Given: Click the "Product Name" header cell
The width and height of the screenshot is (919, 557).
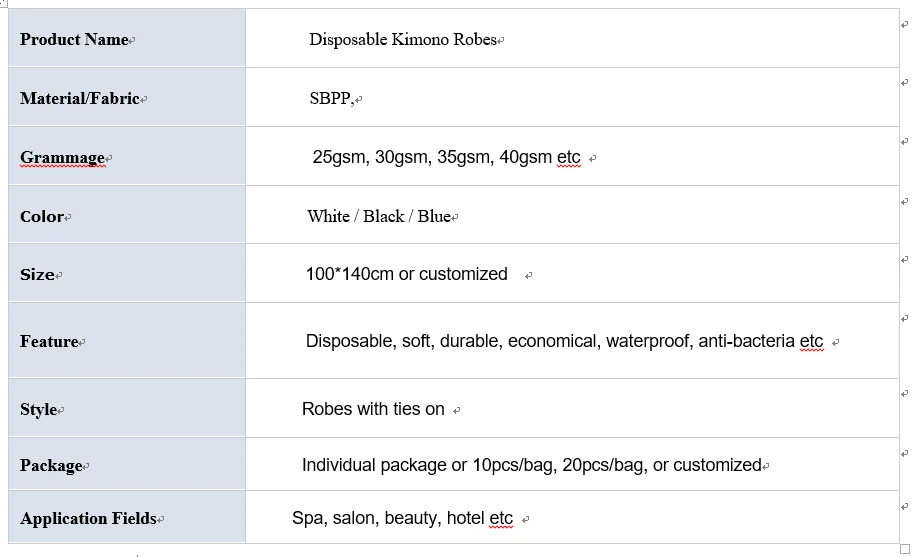Looking at the screenshot, I should (75, 40).
